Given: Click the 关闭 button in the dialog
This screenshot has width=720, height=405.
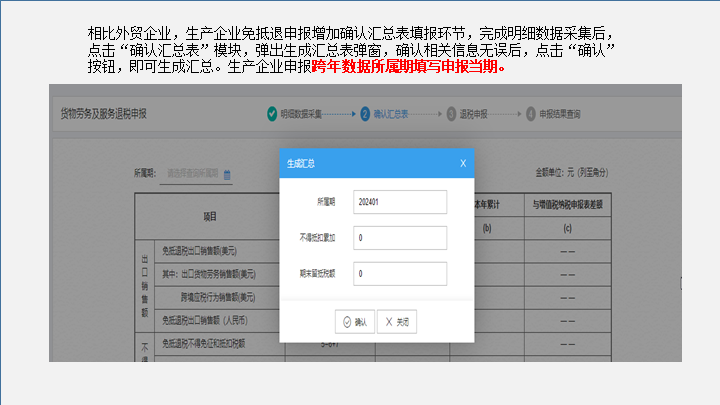Looking at the screenshot, I should coord(397,322).
